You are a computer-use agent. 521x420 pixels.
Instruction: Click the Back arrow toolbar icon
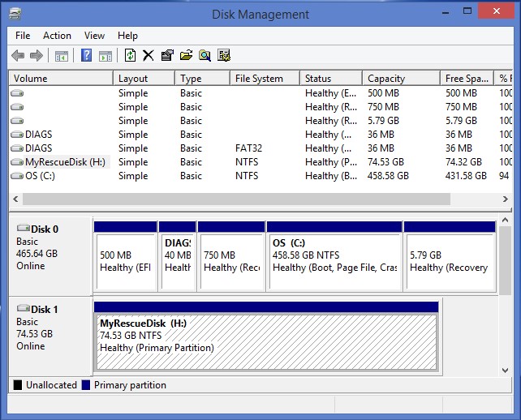pos(18,55)
